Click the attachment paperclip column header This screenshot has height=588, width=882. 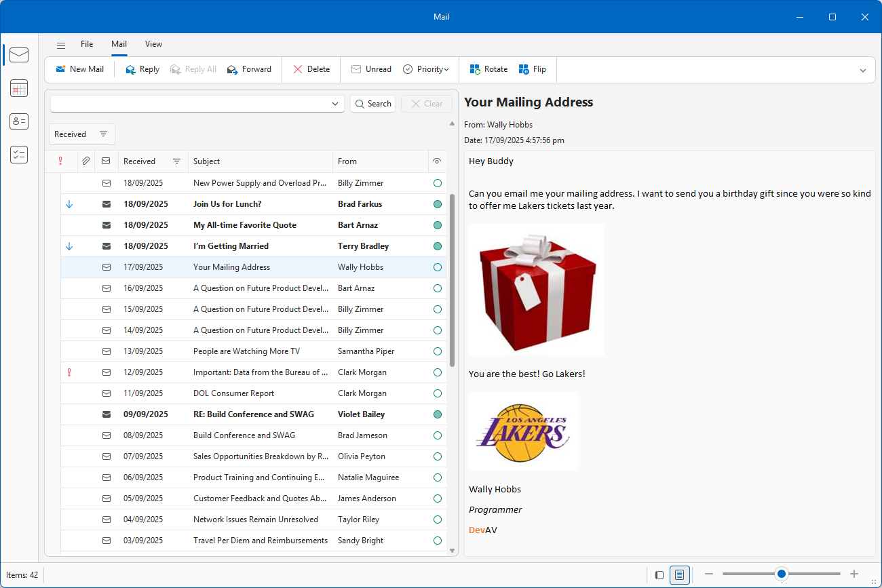click(85, 161)
